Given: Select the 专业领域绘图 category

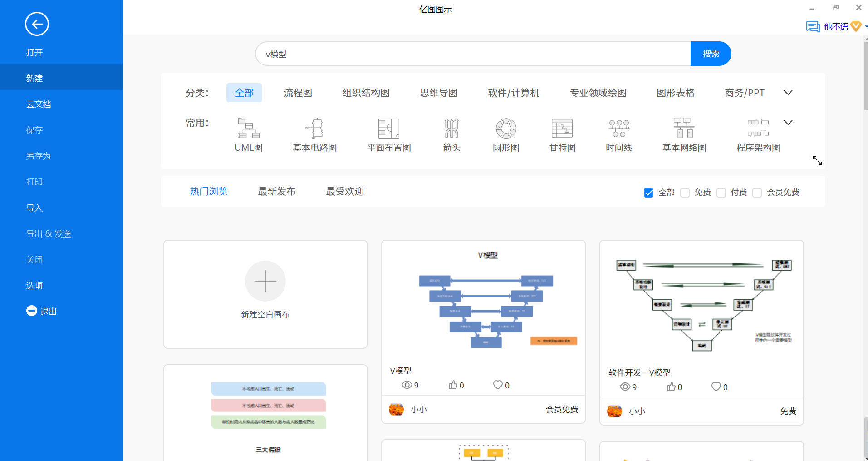Looking at the screenshot, I should [598, 93].
